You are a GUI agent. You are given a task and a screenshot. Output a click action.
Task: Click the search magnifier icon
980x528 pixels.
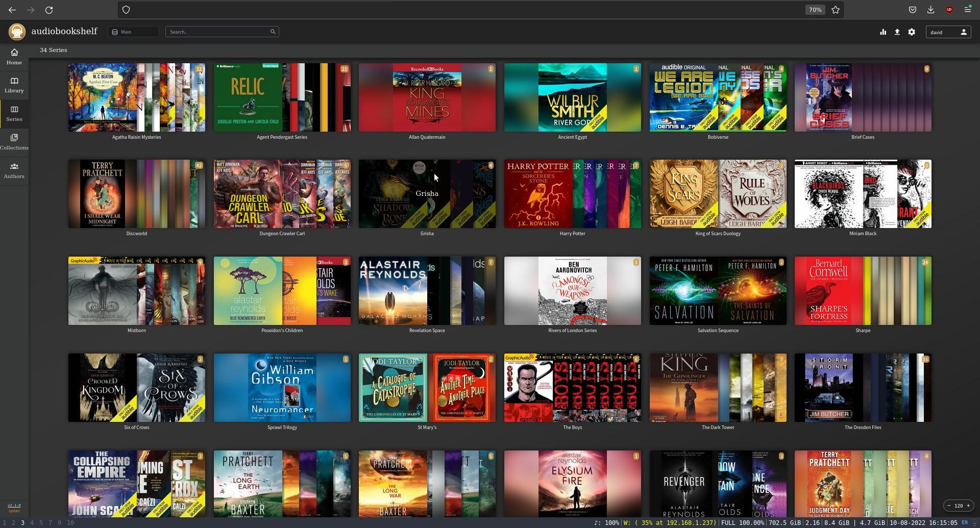(x=273, y=31)
